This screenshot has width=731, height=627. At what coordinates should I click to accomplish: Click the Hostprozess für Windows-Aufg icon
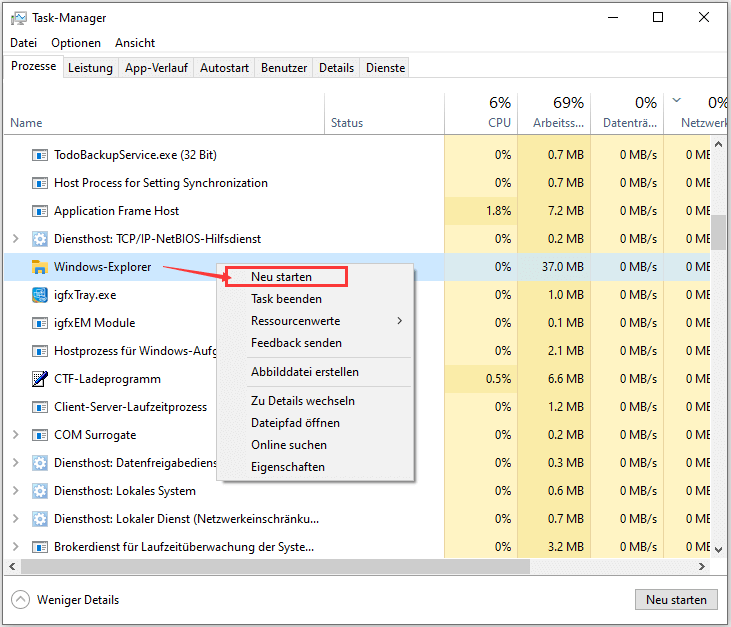coord(40,351)
